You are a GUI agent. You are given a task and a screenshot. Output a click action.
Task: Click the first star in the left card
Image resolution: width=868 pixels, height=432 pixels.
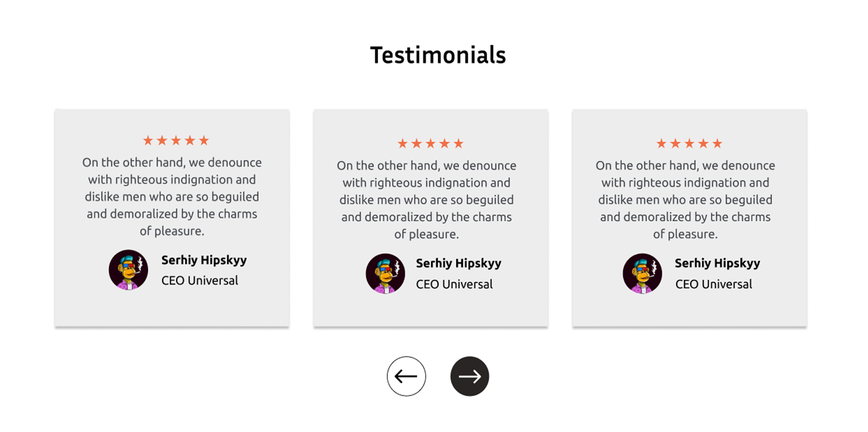pyautogui.click(x=148, y=140)
